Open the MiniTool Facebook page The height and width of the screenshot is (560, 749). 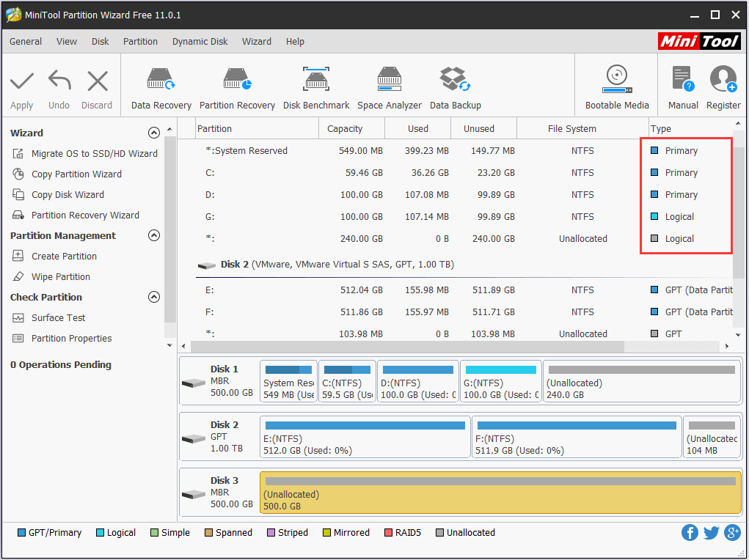click(690, 532)
